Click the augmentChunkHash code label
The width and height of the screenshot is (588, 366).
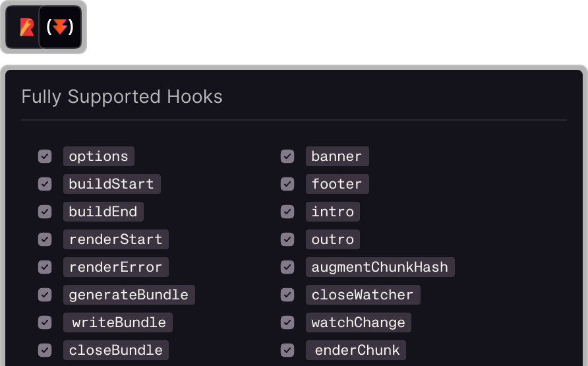tap(380, 267)
